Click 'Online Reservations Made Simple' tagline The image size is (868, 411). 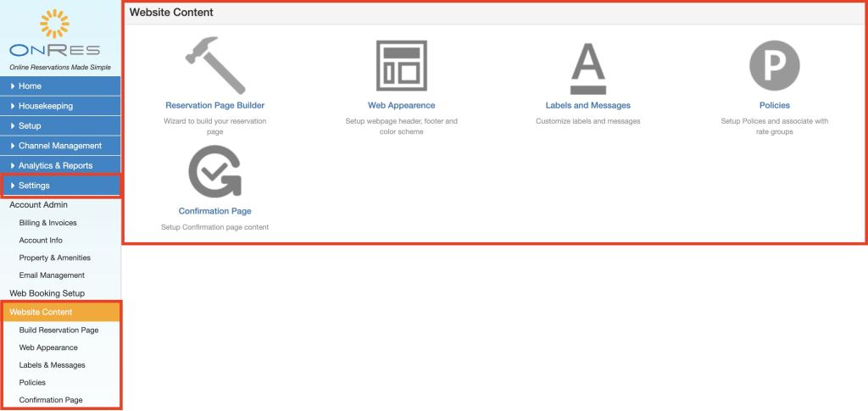[x=60, y=68]
